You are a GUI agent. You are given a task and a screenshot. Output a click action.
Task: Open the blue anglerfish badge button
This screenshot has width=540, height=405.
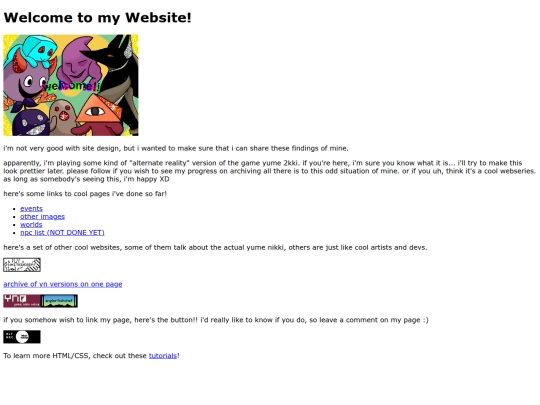click(59, 301)
